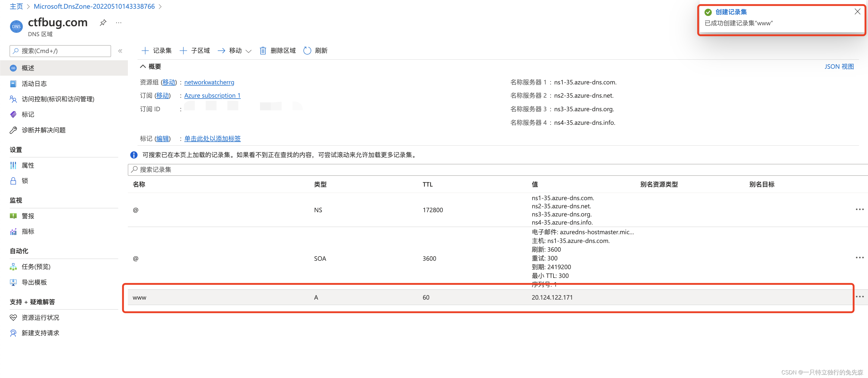Sort by the Name column header
The image size is (868, 378).
139,184
